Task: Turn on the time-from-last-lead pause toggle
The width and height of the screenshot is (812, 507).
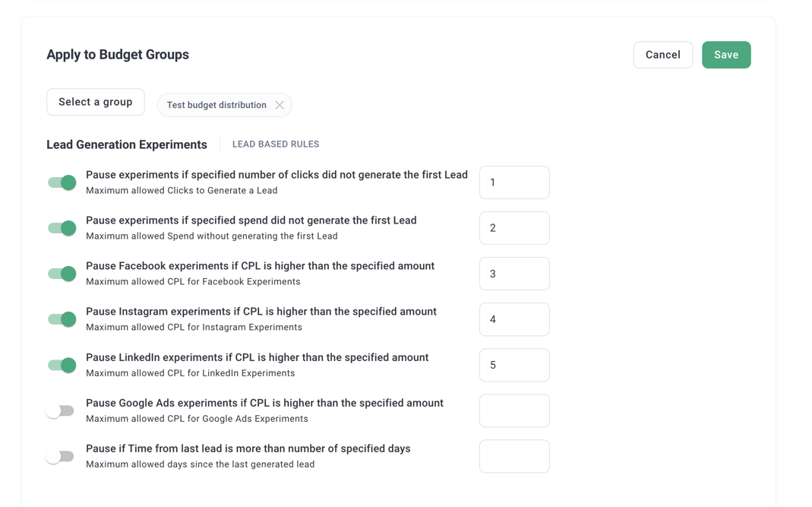Action: 60,456
